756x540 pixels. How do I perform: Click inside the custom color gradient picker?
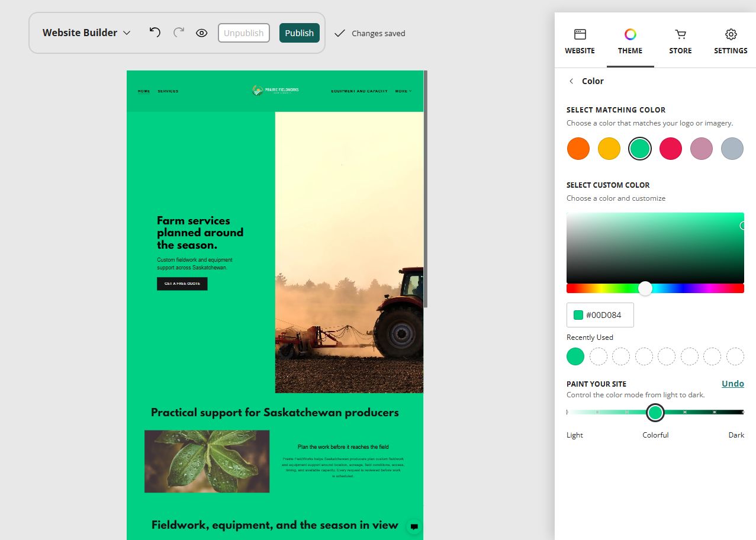click(x=655, y=247)
